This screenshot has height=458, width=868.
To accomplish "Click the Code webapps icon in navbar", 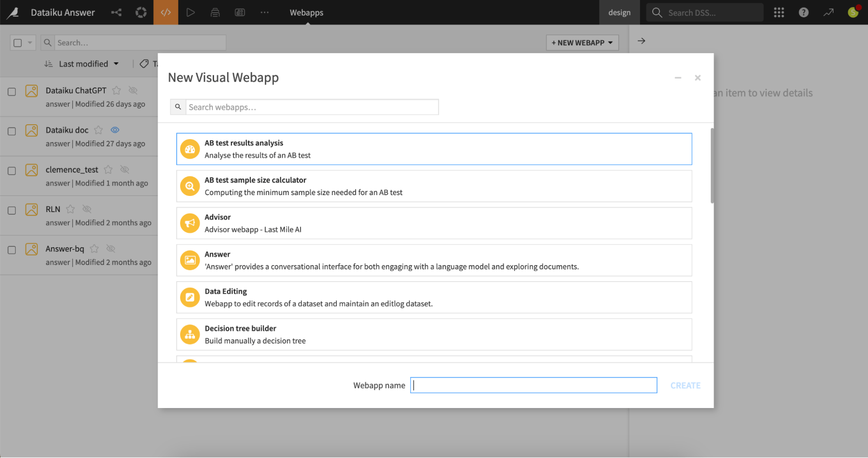I will point(165,13).
